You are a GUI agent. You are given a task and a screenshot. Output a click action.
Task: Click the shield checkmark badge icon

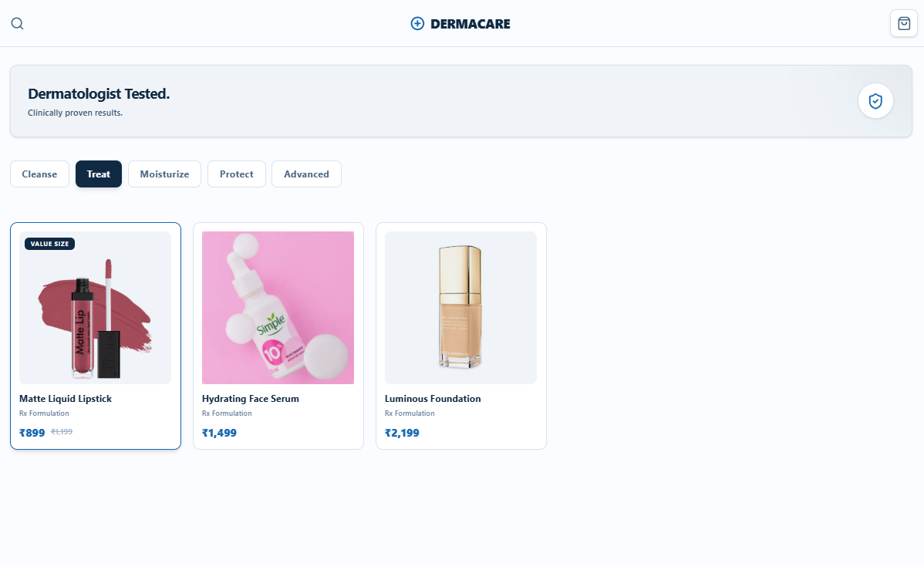tap(875, 101)
